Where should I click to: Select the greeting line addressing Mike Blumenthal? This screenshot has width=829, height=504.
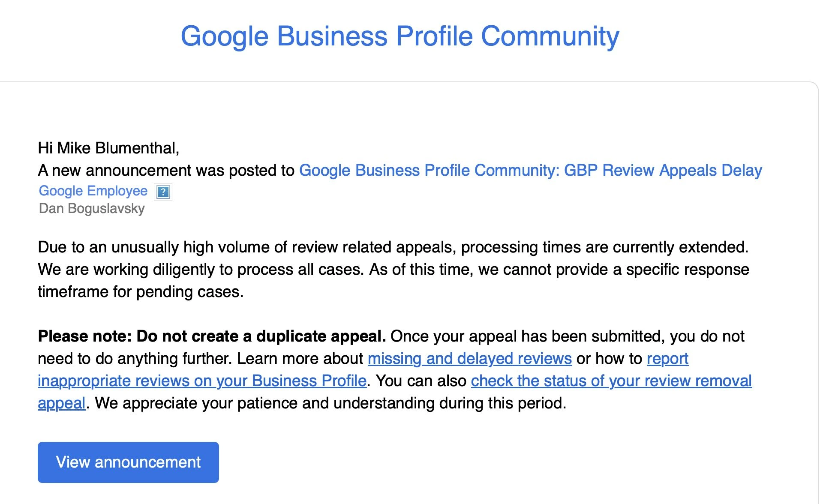pyautogui.click(x=109, y=148)
